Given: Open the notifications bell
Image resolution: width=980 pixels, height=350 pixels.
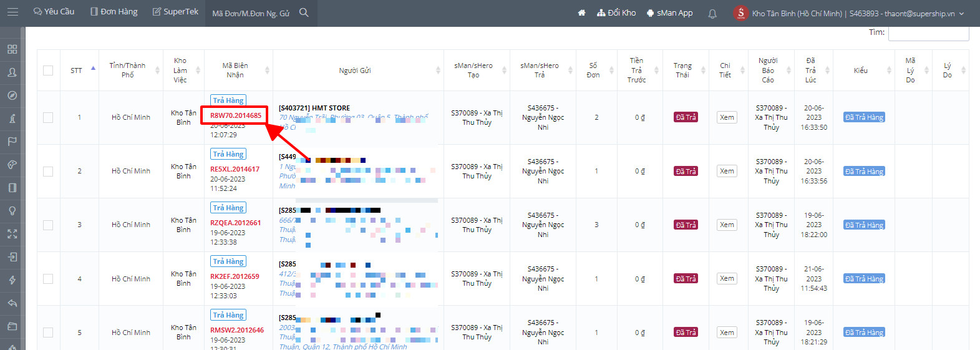Looking at the screenshot, I should coord(712,13).
